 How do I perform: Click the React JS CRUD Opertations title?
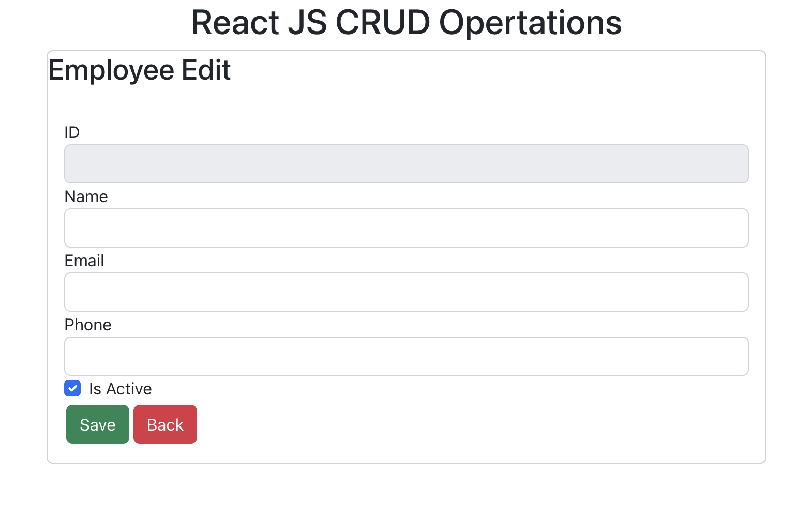[x=406, y=22]
